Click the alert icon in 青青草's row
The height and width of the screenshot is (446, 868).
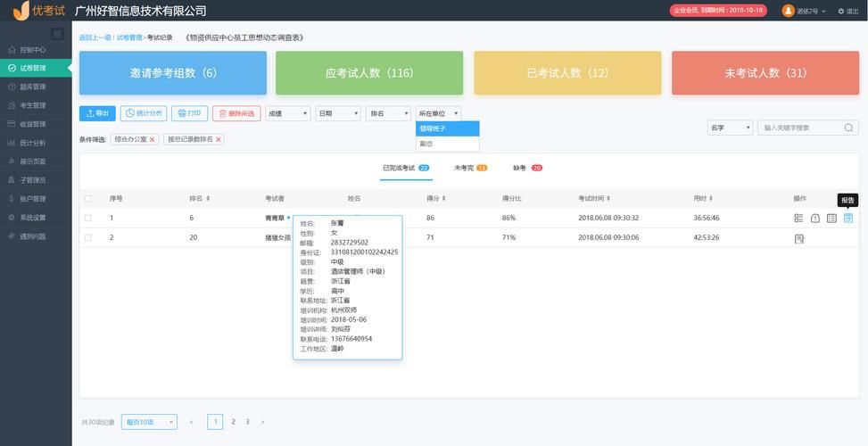click(x=814, y=218)
